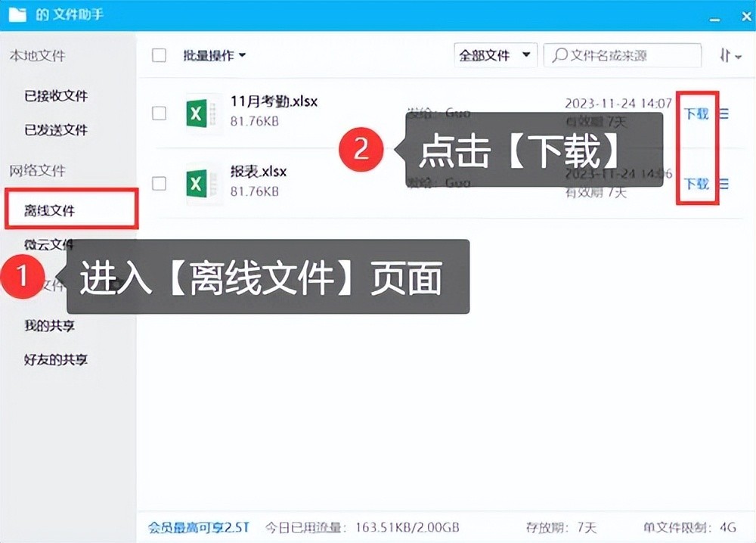Click 下载 for 报表.xlsx
This screenshot has width=756, height=543.
coord(696,184)
